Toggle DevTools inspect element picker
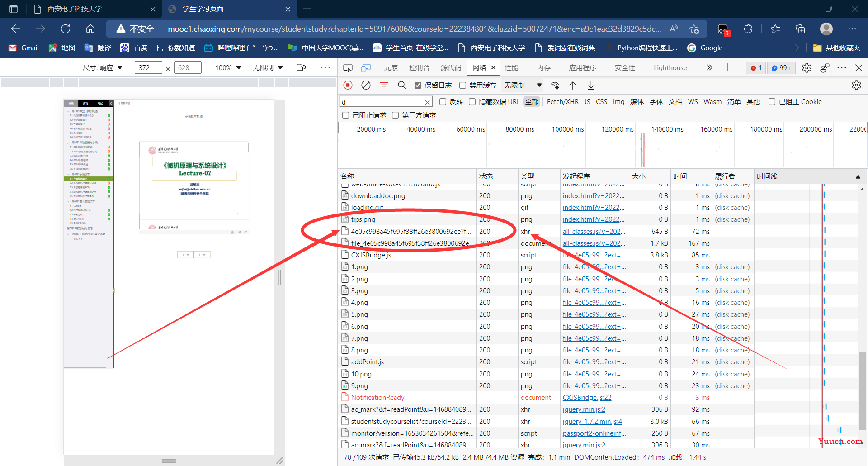 click(x=348, y=68)
